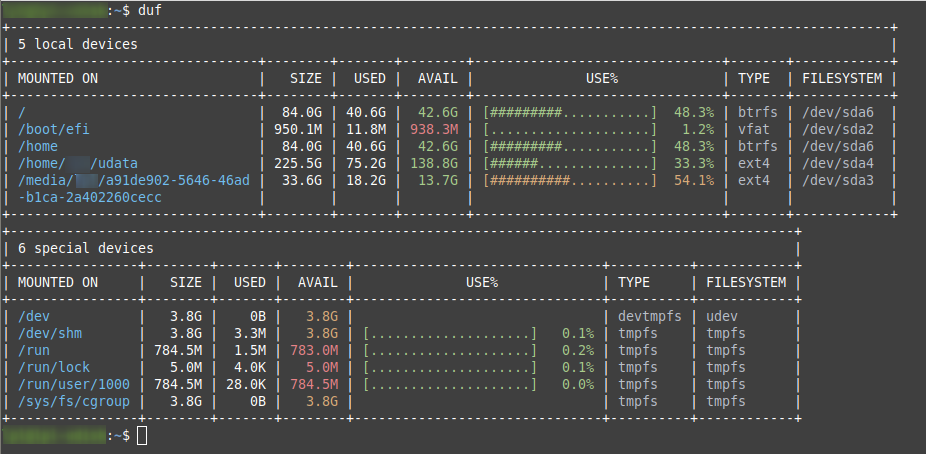This screenshot has width=926, height=454.
Task: Click the 48.3% usage bar for root
Action: click(569, 112)
